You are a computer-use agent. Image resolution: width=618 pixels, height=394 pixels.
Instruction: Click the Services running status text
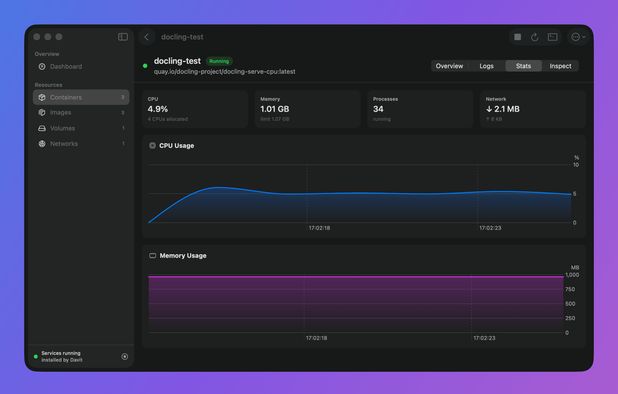[x=61, y=353]
